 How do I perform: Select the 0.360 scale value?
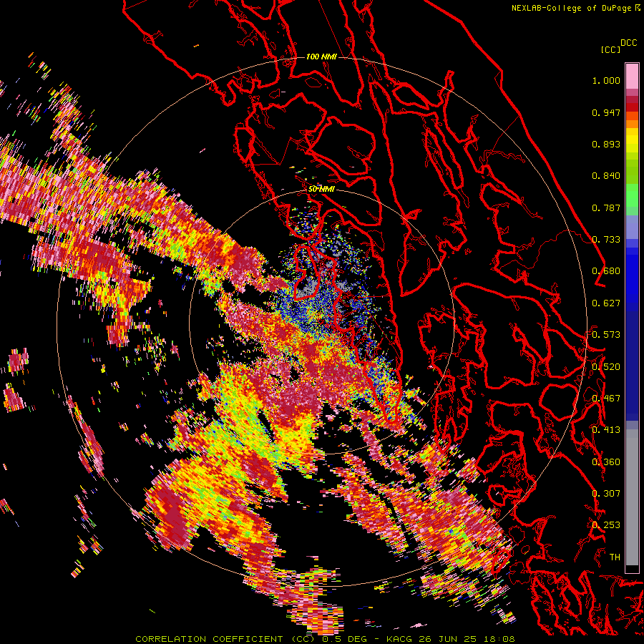click(x=606, y=462)
